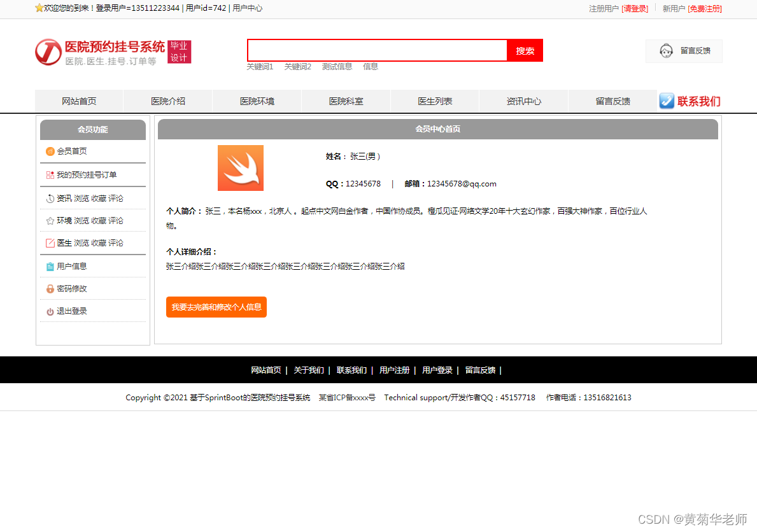Click footer link 留言反馈
The width and height of the screenshot is (757, 532).
(480, 370)
